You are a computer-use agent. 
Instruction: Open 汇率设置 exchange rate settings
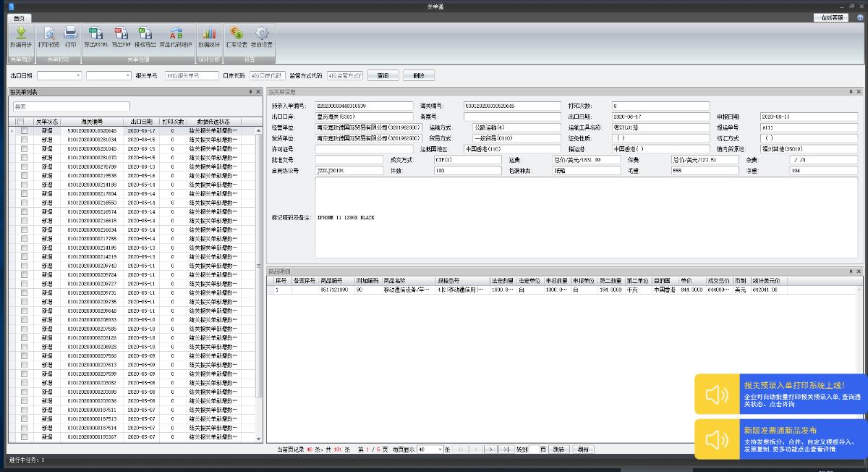click(x=236, y=33)
